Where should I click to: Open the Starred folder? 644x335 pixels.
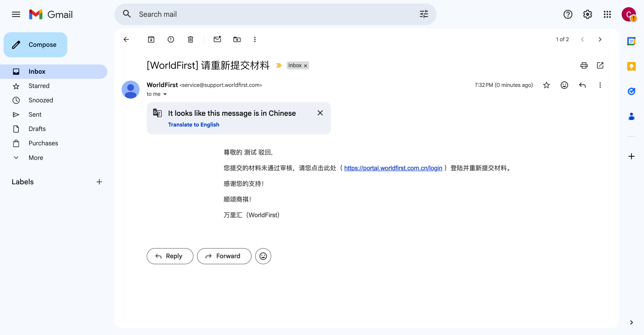[53, 86]
